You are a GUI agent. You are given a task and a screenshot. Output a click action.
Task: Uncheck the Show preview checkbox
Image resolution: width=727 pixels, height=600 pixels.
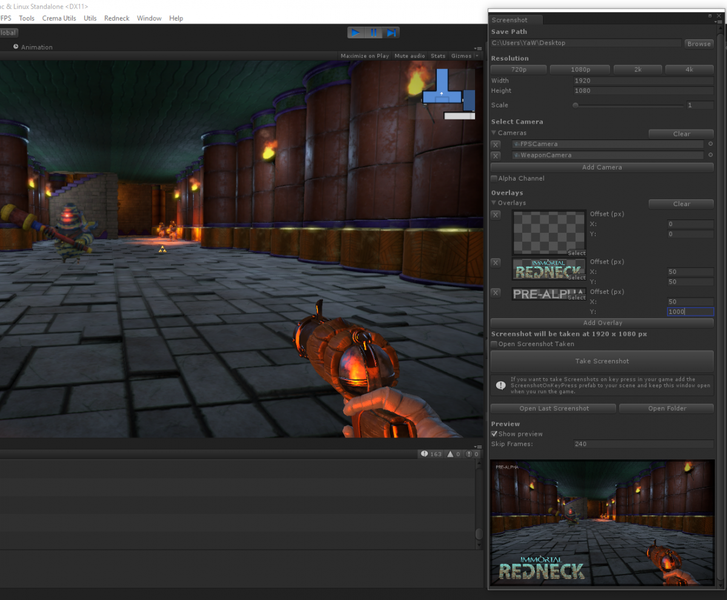click(494, 434)
